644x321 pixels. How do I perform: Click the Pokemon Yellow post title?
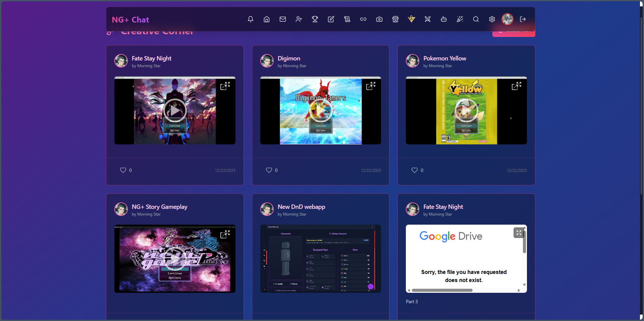(x=445, y=58)
